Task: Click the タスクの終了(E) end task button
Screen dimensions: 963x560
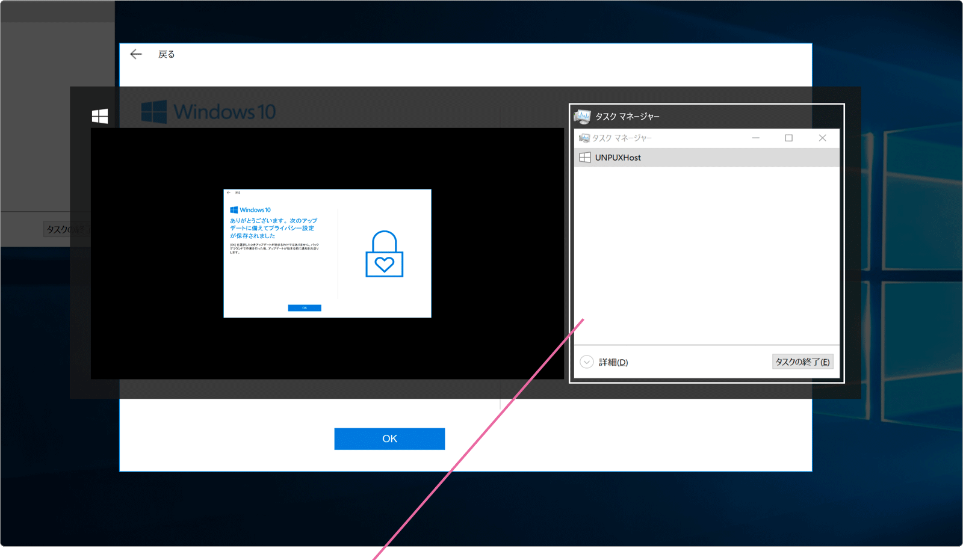Action: [802, 362]
